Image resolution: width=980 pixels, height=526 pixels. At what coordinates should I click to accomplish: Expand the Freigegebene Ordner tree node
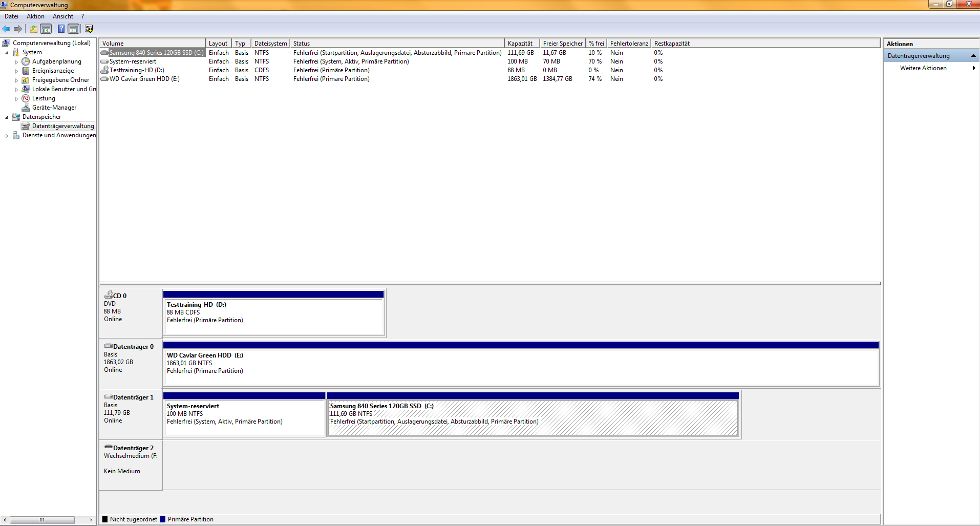tap(16, 80)
